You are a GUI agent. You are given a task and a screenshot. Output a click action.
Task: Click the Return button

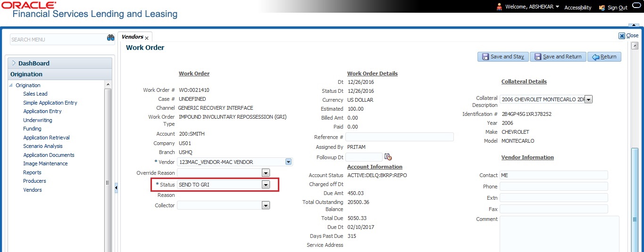pos(604,57)
